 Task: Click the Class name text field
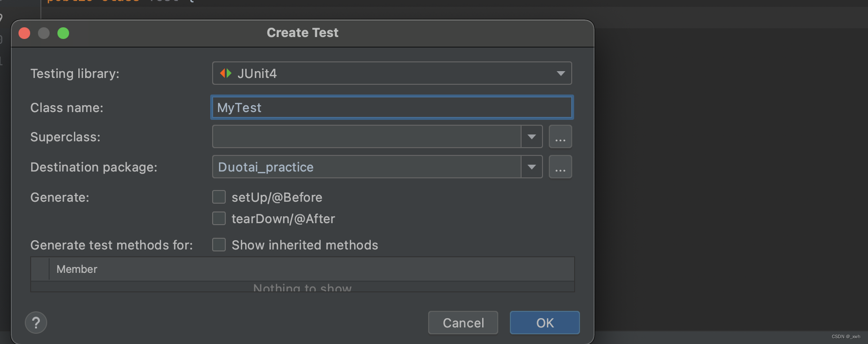coord(392,107)
